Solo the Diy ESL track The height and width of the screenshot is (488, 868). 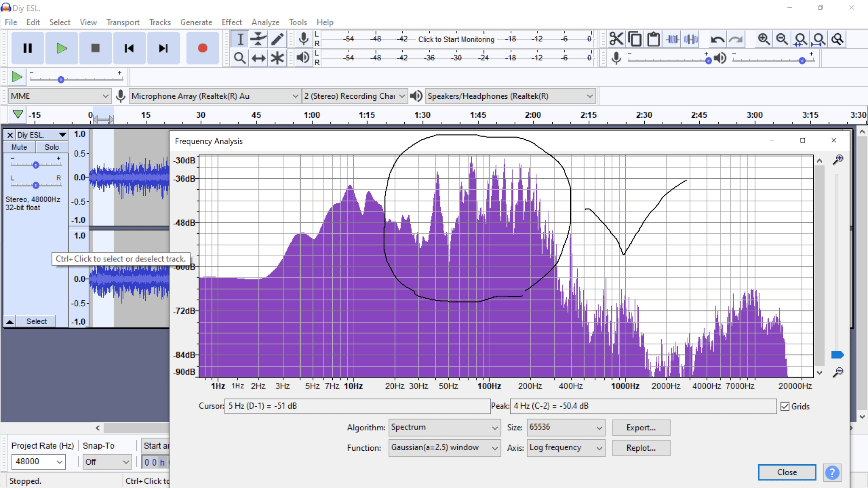51,147
